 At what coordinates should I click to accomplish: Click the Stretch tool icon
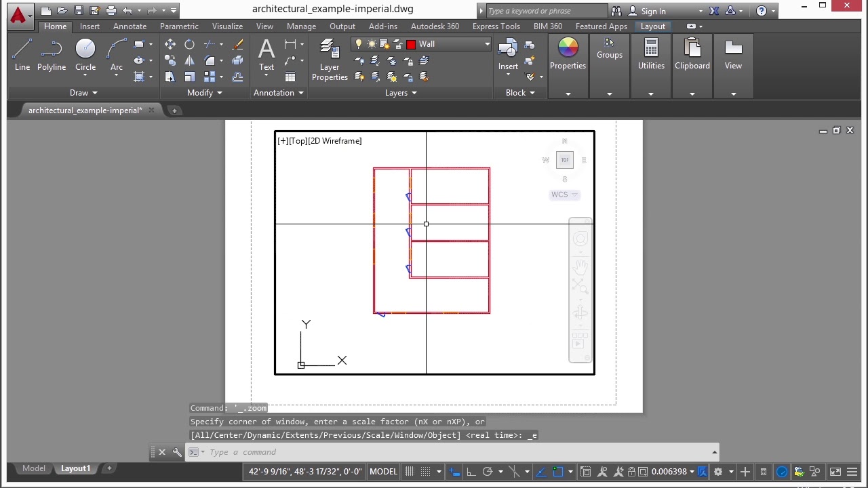point(170,77)
